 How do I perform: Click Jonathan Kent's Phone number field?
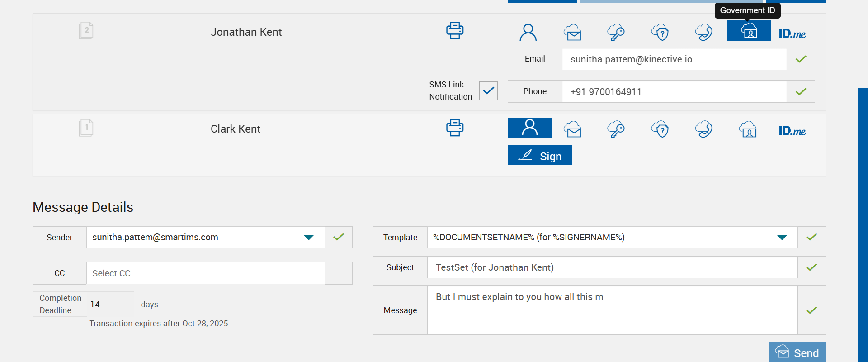point(674,91)
